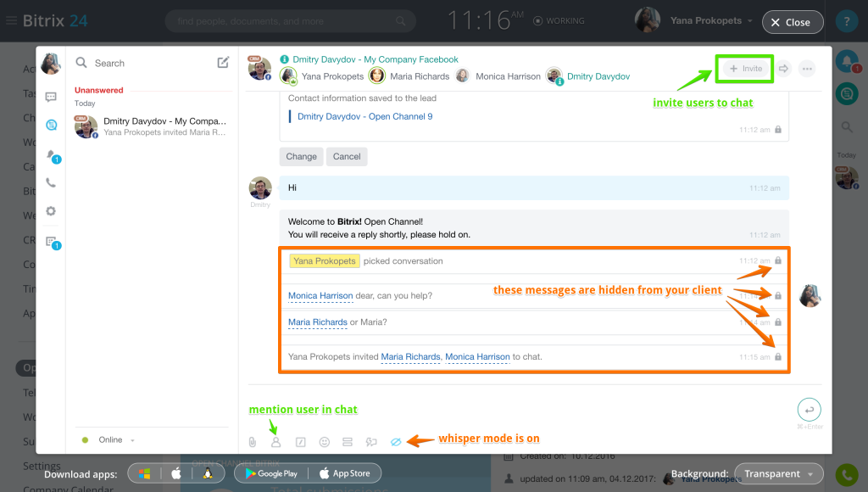Click the Close button at top right
The width and height of the screenshot is (868, 492).
point(793,22)
